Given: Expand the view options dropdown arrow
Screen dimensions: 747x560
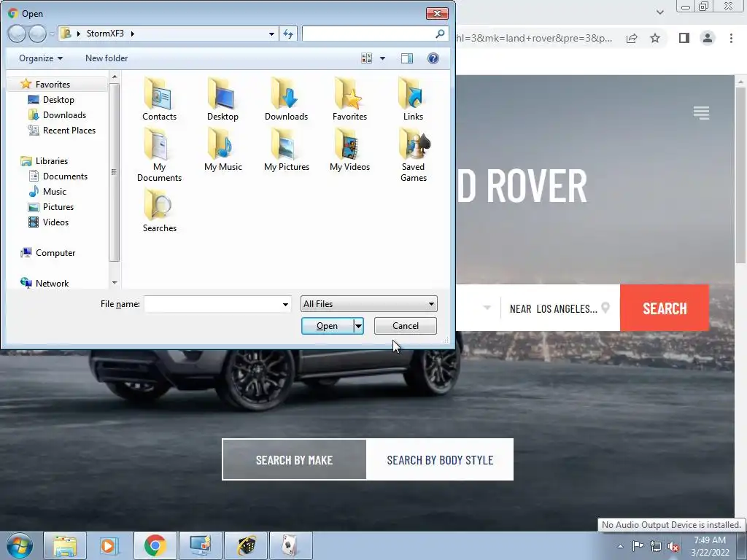Looking at the screenshot, I should click(382, 58).
